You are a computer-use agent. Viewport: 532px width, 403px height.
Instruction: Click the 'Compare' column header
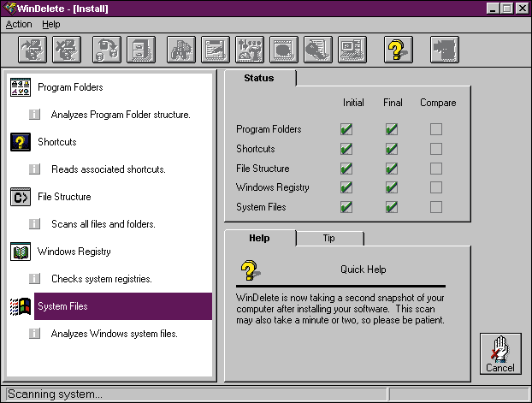[438, 103]
